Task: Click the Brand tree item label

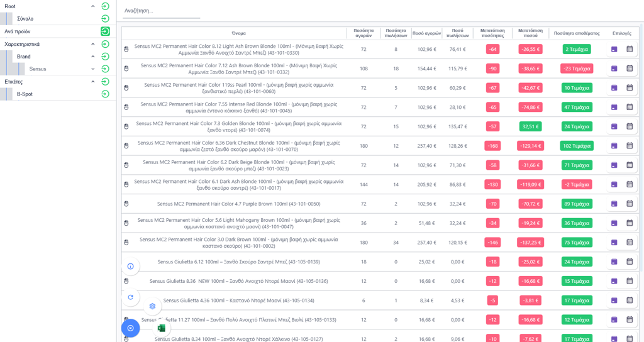Action: click(23, 57)
